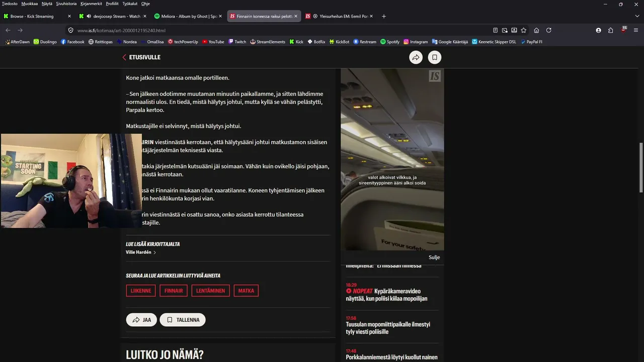Open the Tiedosto menu
Viewport: 644px width, 362px height.
click(x=10, y=4)
